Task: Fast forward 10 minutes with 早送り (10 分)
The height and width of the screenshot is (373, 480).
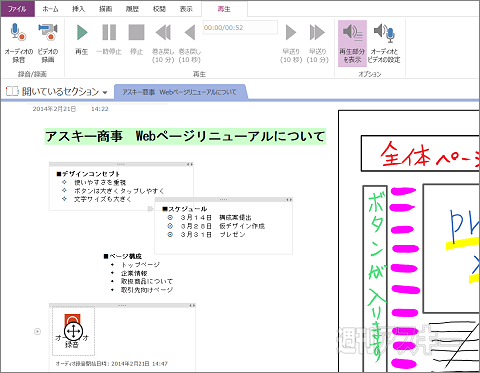Action: tap(317, 43)
